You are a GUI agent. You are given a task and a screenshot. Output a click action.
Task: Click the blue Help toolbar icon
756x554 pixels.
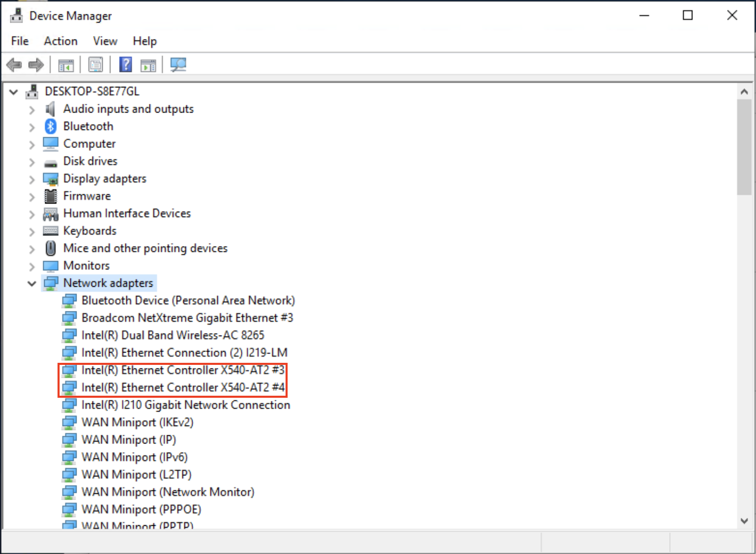(125, 65)
